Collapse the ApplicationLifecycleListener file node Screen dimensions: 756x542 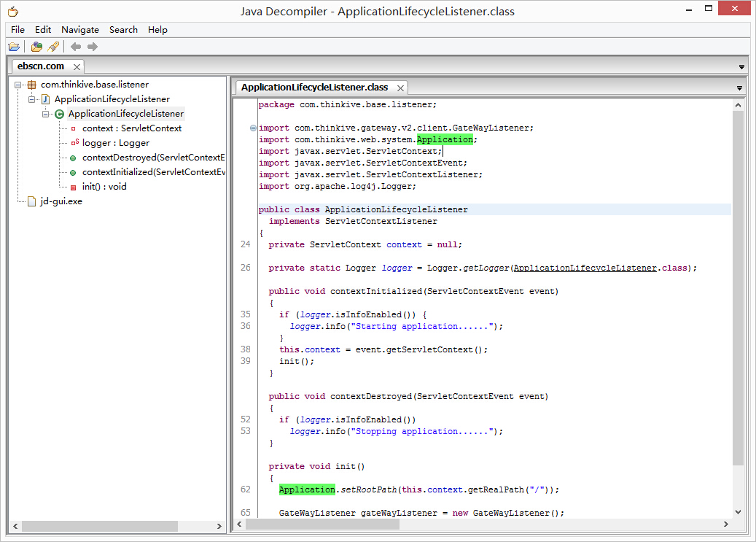[31, 99]
